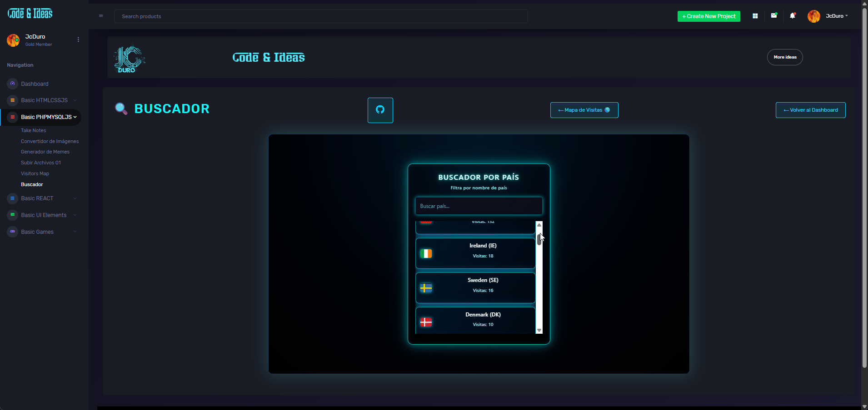868x410 pixels.
Task: Click the Create New Project button
Action: (708, 16)
